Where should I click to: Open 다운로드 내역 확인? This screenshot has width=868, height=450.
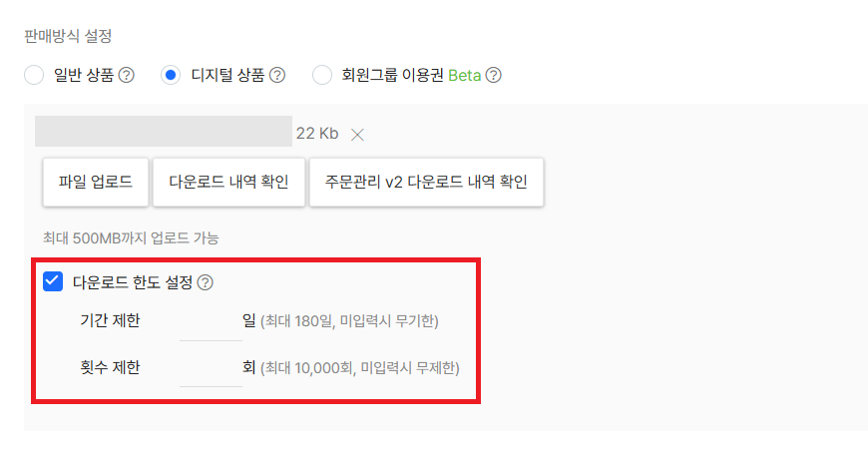tap(228, 182)
